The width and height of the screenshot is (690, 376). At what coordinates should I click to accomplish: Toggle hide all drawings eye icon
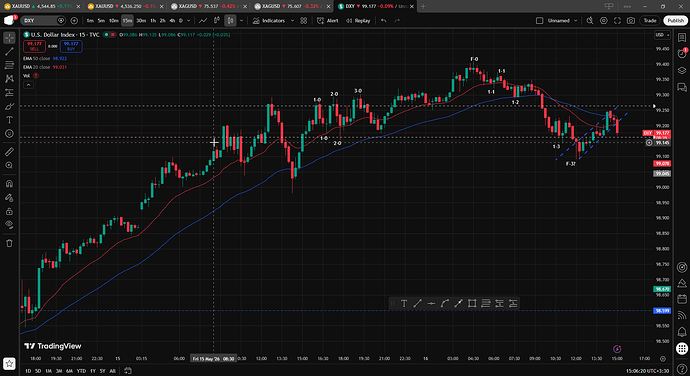[x=9, y=225]
